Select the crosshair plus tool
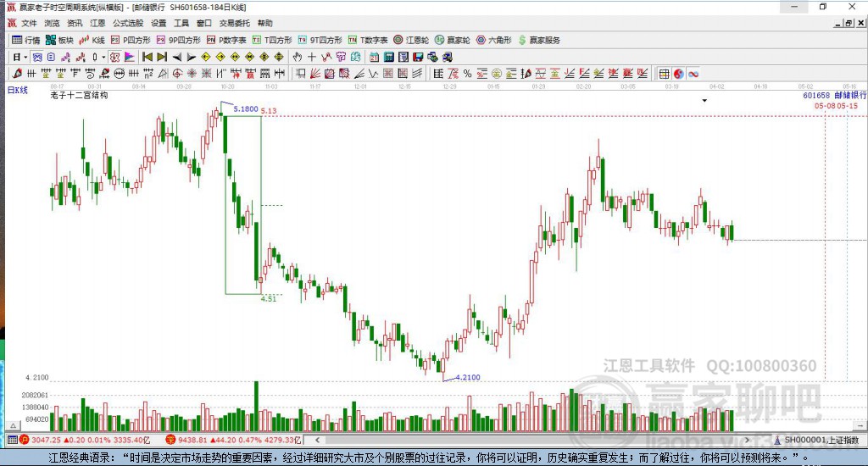This screenshot has height=466, width=868. tap(312, 57)
